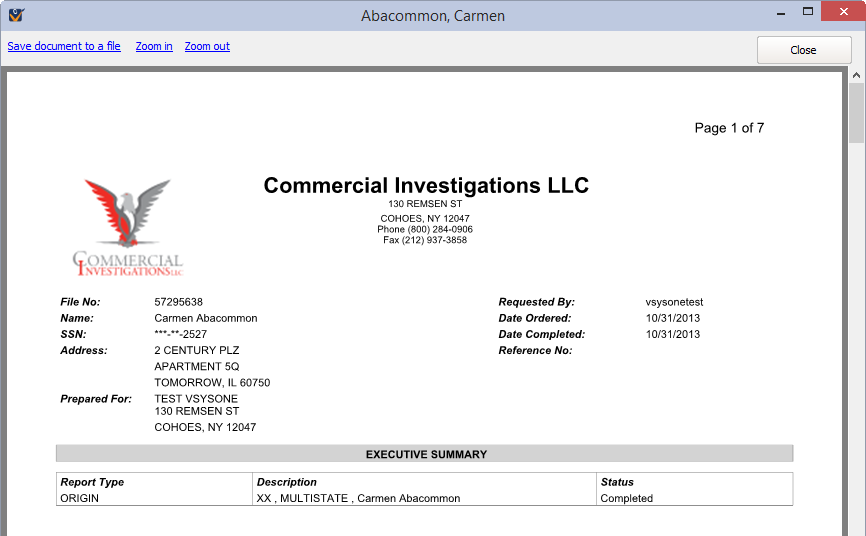Click APARTMENT 5Q address line
Image resolution: width=866 pixels, height=536 pixels.
pos(197,366)
